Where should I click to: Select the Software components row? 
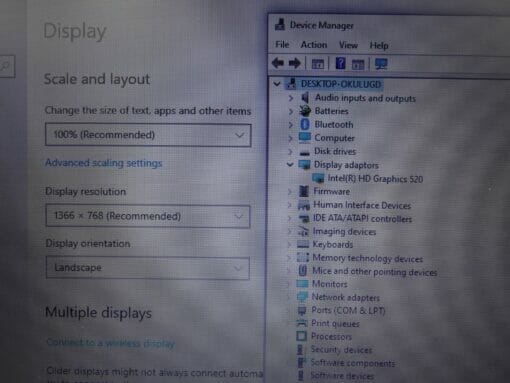(x=353, y=363)
